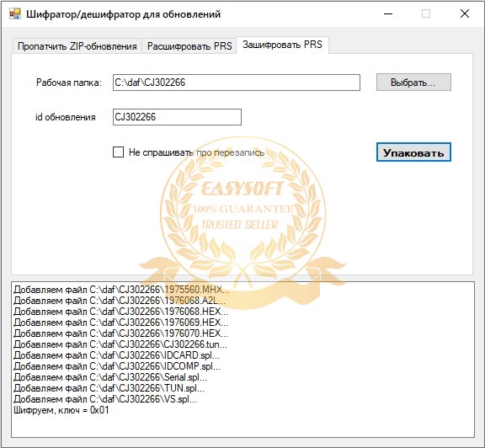The height and width of the screenshot is (448, 485).
Task: Click log line with 1976069.HEX
Action: coord(120,323)
